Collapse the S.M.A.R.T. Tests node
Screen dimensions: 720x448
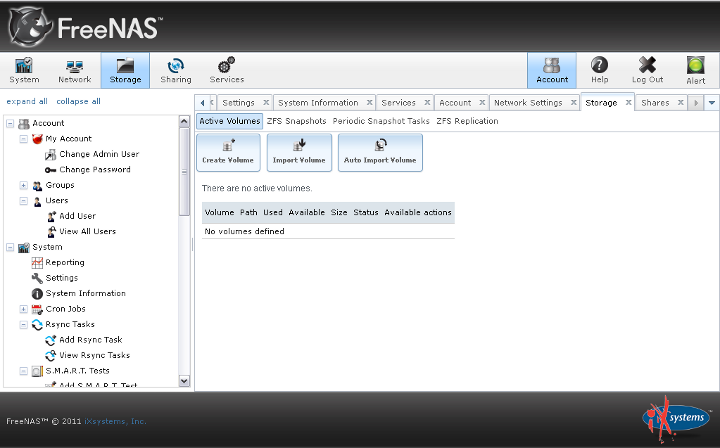point(23,371)
